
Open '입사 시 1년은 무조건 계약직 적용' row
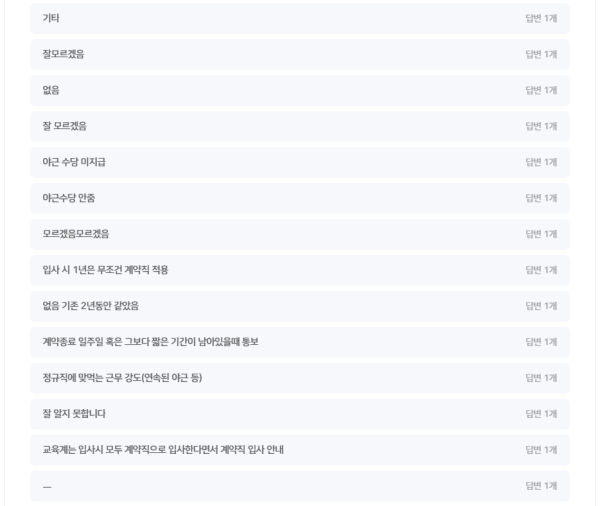300,270
